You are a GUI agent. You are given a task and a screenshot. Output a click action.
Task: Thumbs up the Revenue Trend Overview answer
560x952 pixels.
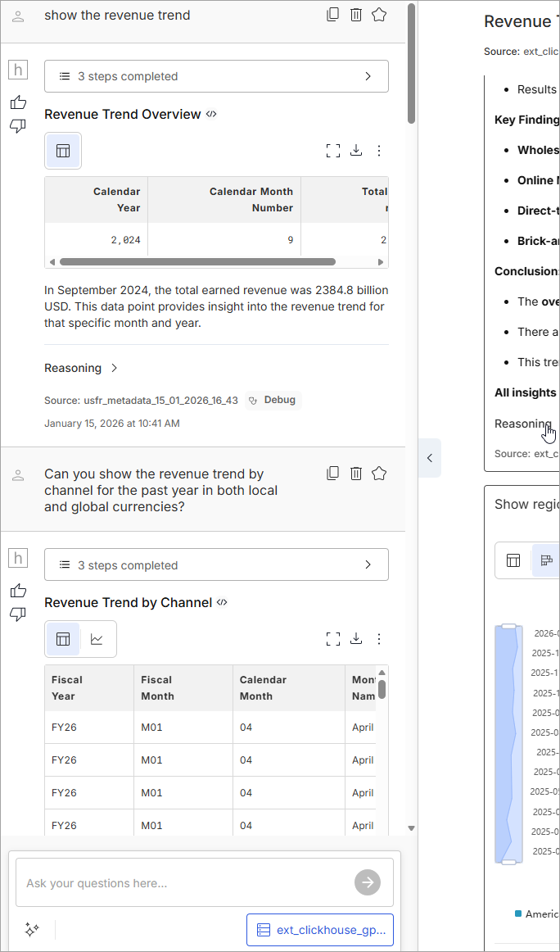click(18, 102)
